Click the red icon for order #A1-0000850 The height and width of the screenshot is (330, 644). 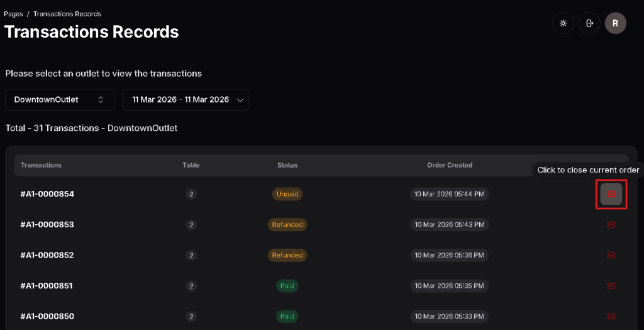[611, 316]
